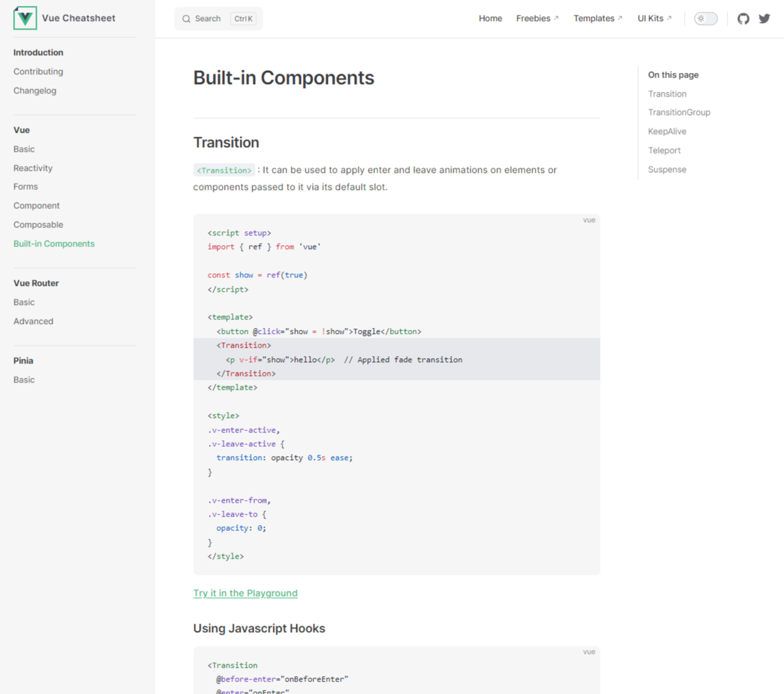Open Basic under Vue Router
Screen dimensions: 784x694
click(24, 302)
